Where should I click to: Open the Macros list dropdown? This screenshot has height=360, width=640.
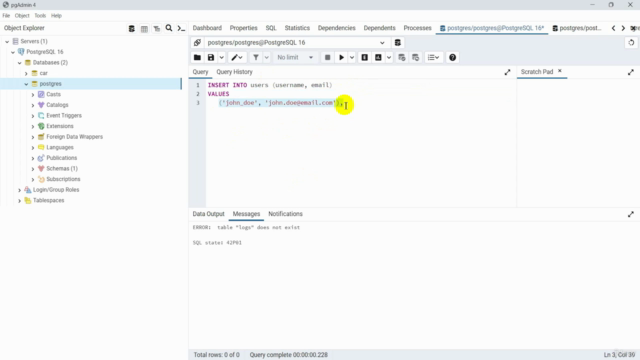point(433,58)
